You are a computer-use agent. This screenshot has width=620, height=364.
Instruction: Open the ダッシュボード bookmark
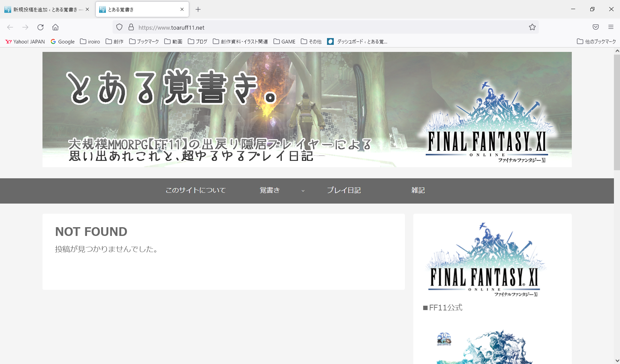pos(357,41)
